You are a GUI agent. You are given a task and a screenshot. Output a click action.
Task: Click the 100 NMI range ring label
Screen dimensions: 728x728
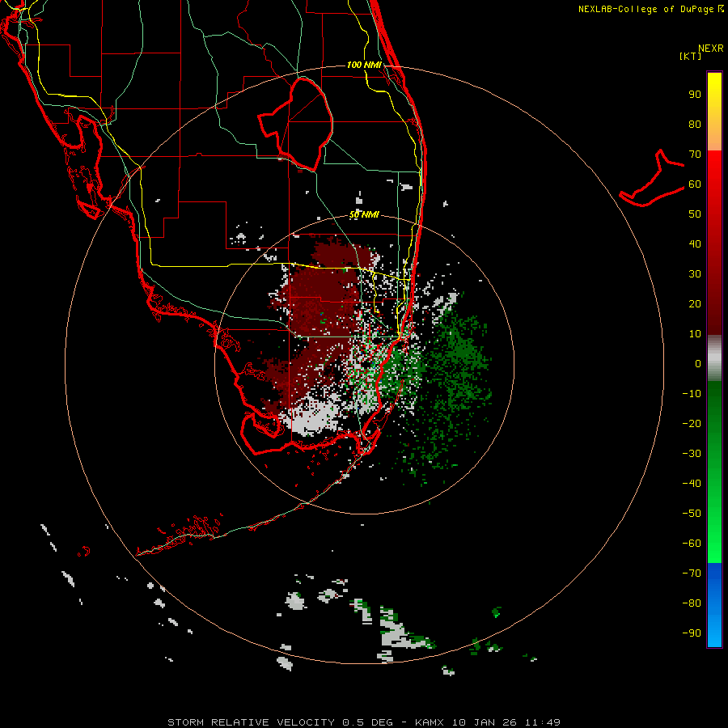[x=364, y=65]
